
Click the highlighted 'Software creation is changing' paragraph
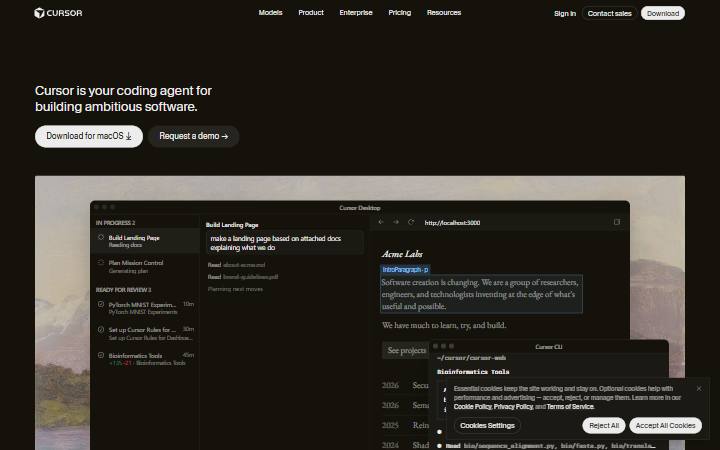point(481,294)
